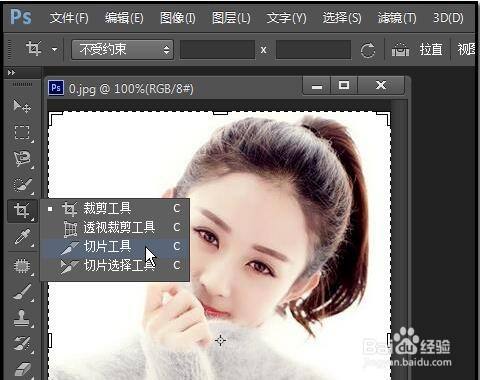
Task: Click the top-left crop corner handle
Action: tap(55, 119)
